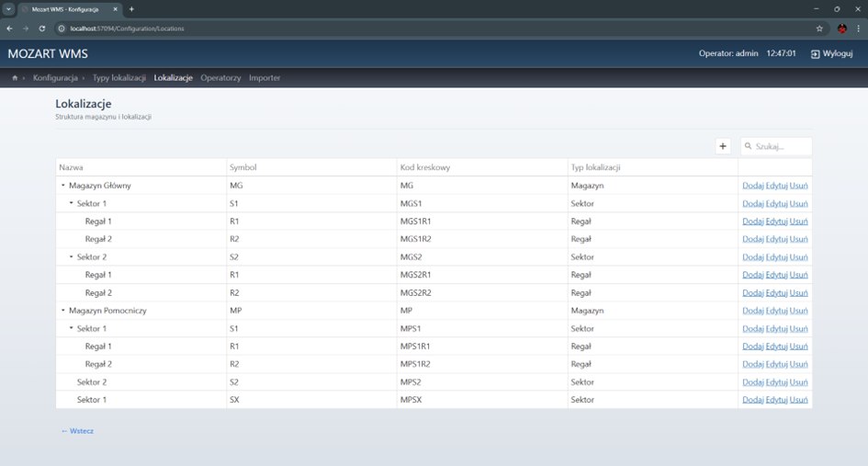Open a new browser tab
The height and width of the screenshot is (466, 868).
coord(131,9)
